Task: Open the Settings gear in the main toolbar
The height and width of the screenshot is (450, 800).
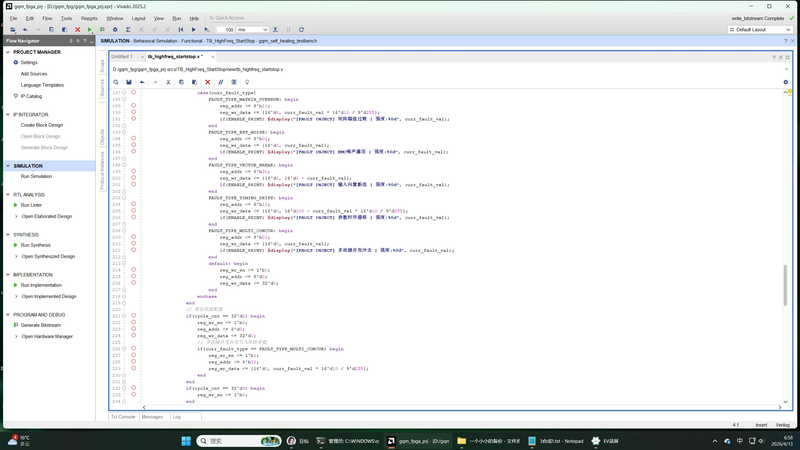Action: coord(115,30)
